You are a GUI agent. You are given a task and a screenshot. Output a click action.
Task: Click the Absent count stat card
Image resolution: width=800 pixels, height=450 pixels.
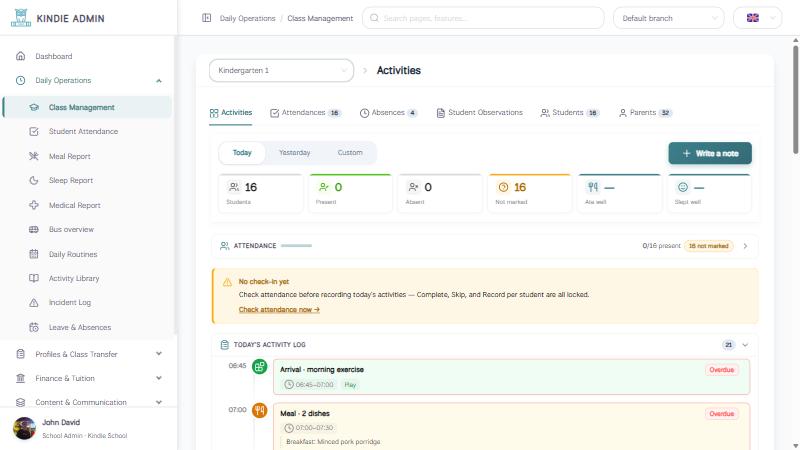point(440,193)
